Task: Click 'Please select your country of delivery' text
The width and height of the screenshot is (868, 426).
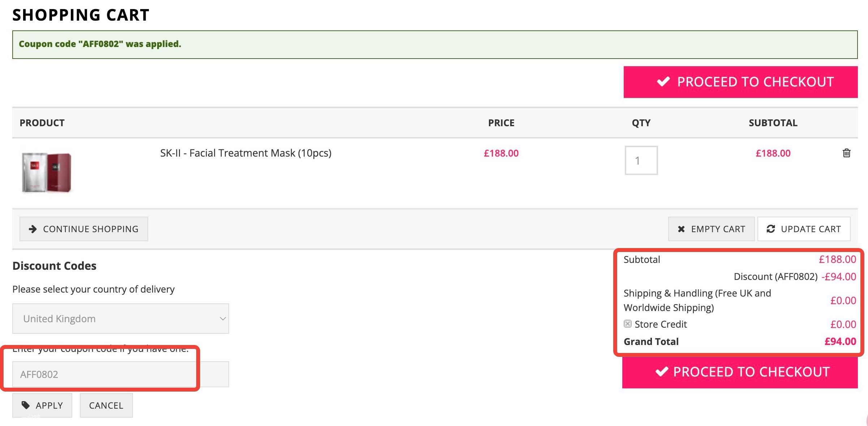Action: click(x=94, y=289)
